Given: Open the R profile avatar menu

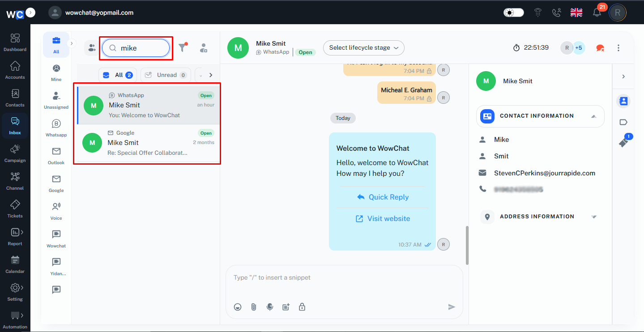Looking at the screenshot, I should pos(618,13).
